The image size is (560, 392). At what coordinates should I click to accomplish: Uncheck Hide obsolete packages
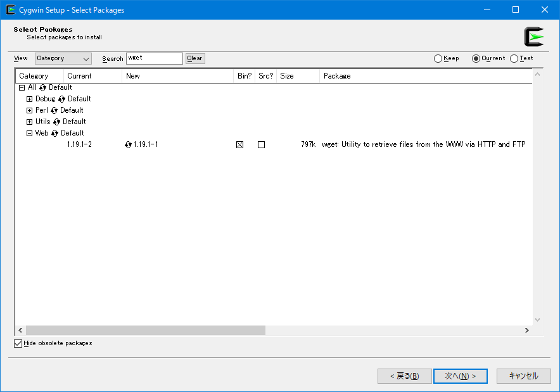pos(18,343)
